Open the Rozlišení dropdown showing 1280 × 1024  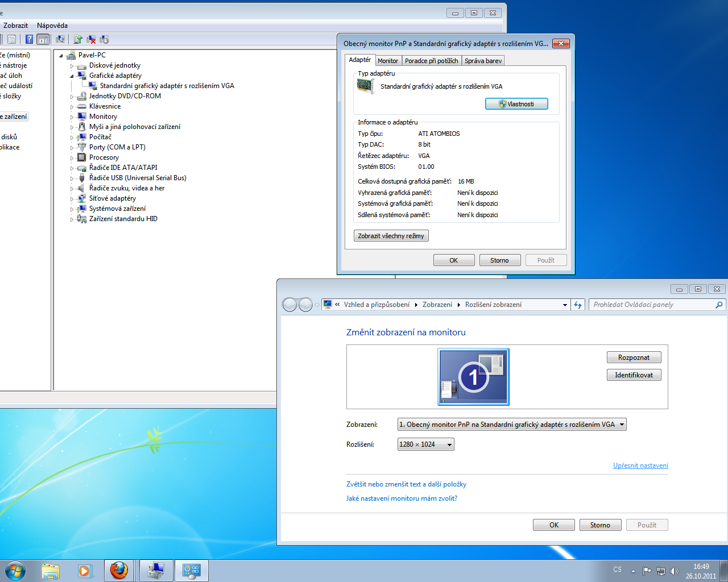(426, 444)
